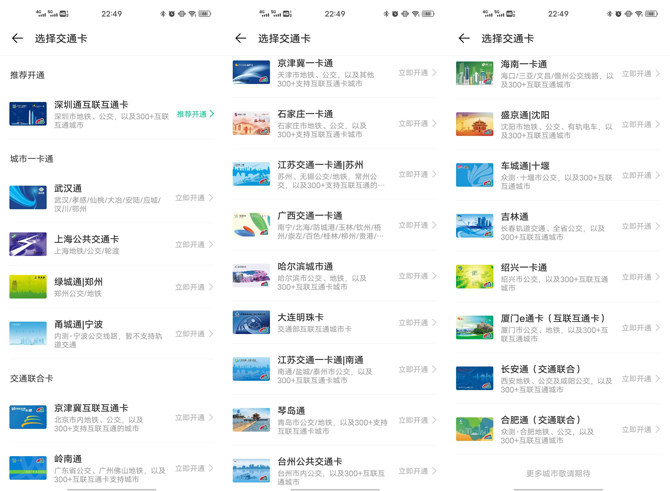The width and height of the screenshot is (670, 491).
Task: Select the 合肥通（交通联合） card thumbnail
Action: [475, 429]
